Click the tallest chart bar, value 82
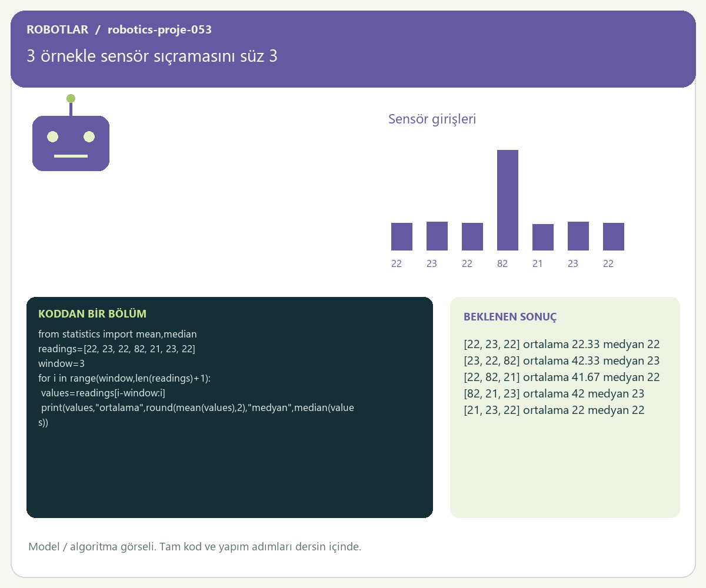This screenshot has width=706, height=588. 508,200
